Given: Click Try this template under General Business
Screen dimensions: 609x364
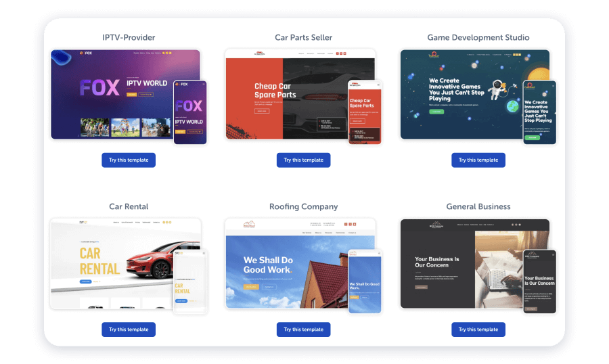Looking at the screenshot, I should [478, 329].
